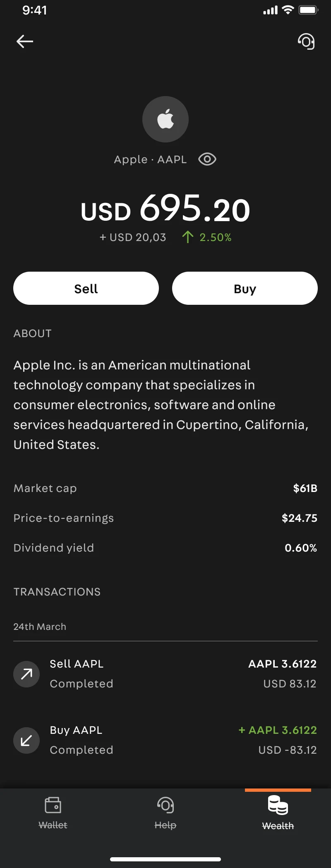The height and width of the screenshot is (868, 331).
Task: Open the Wallet tab
Action: 53,813
